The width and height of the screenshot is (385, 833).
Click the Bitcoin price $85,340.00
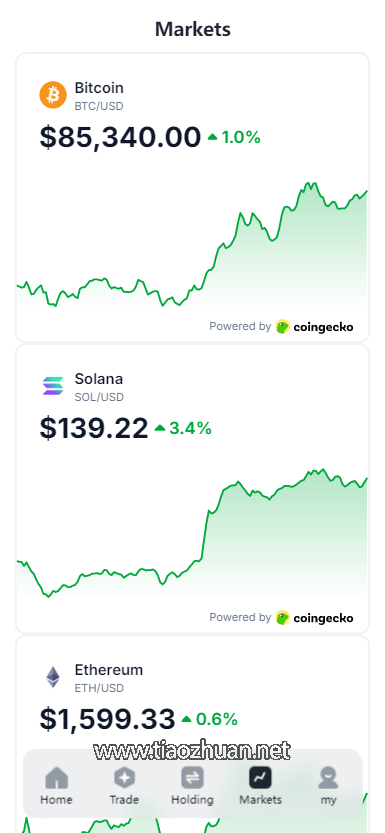pyautogui.click(x=120, y=137)
